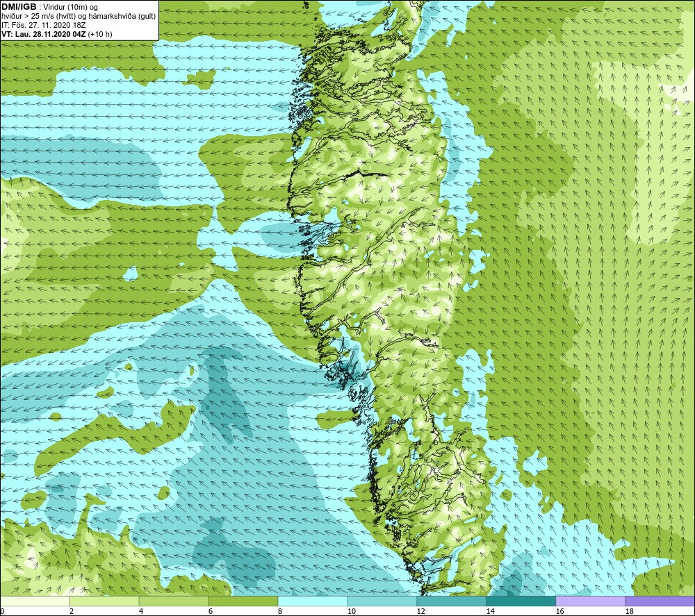Click the legend scale label "10"
This screenshot has width=695, height=616.
352,611
